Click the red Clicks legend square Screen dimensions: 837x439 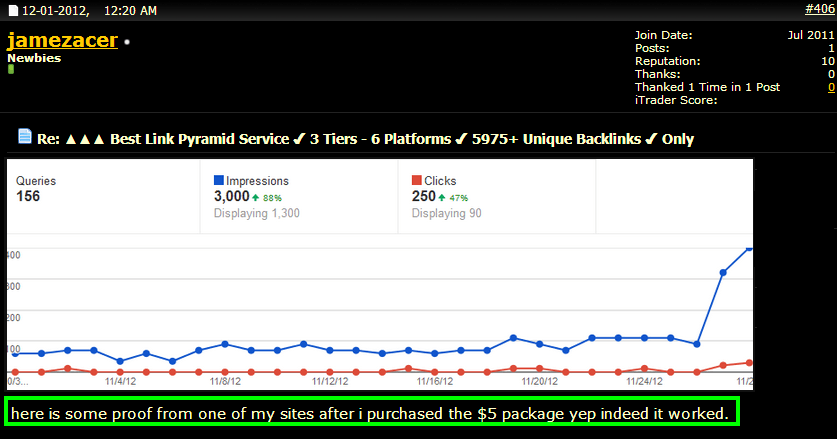(x=416, y=180)
